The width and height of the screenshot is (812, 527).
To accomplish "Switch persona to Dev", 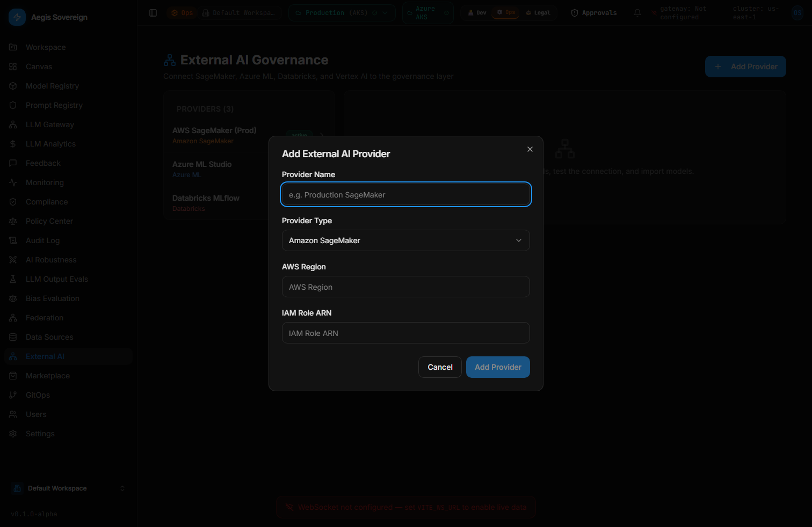I will click(477, 13).
